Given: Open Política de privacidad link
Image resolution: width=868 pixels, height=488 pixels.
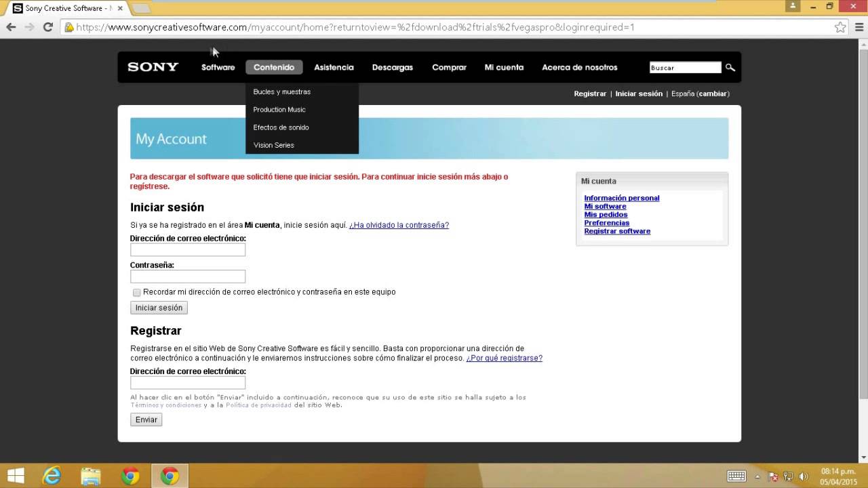Looking at the screenshot, I should coord(258,405).
